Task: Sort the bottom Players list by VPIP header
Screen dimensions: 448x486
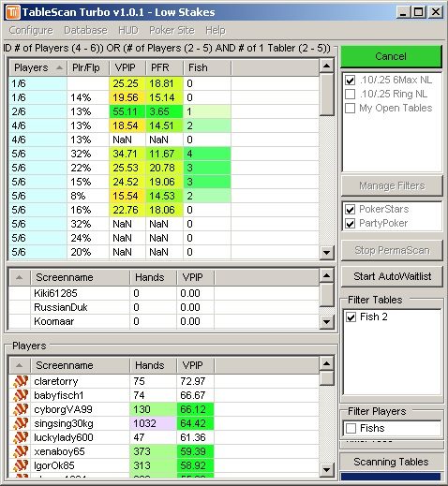Action: pos(195,365)
